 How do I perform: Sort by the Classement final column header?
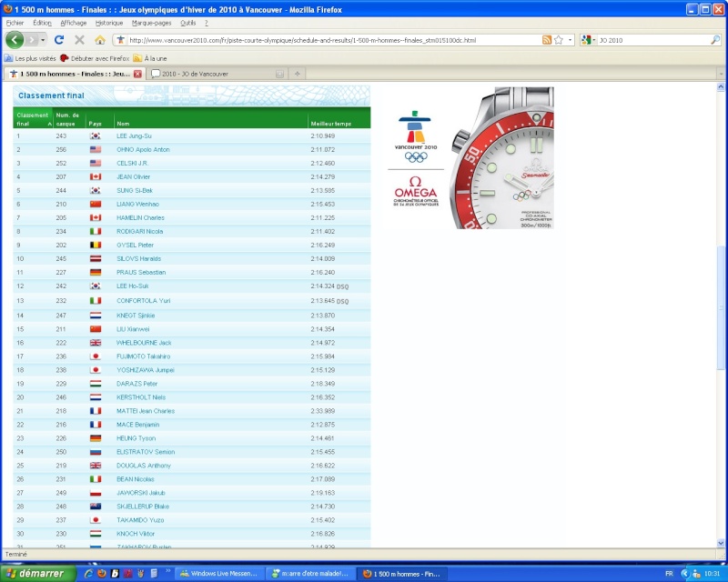(33, 119)
